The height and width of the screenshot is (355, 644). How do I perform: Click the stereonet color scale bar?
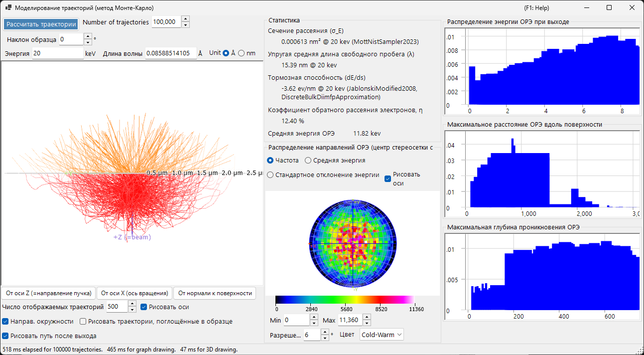coord(345,300)
